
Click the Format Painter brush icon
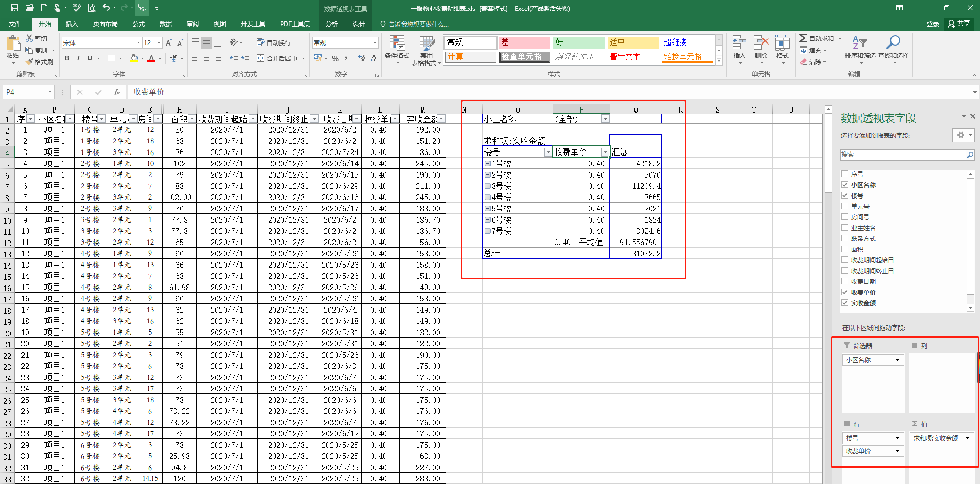[30, 62]
